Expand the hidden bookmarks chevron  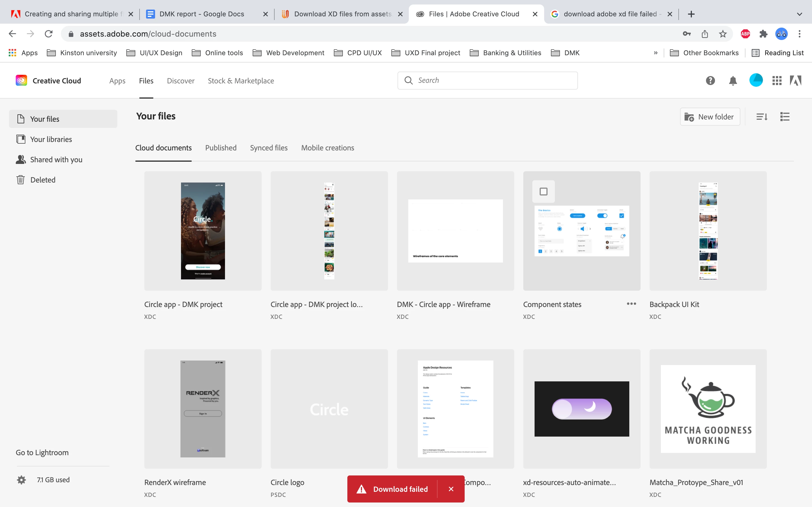point(655,53)
